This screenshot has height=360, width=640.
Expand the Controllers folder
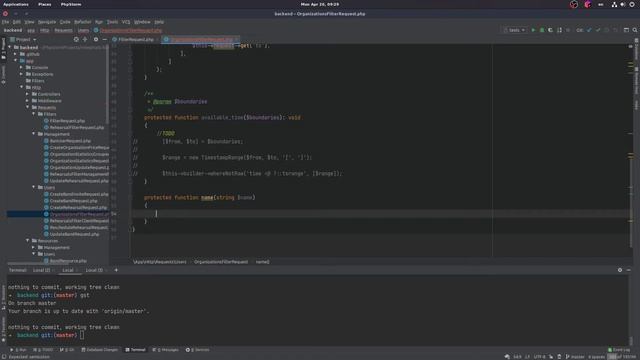coord(27,94)
